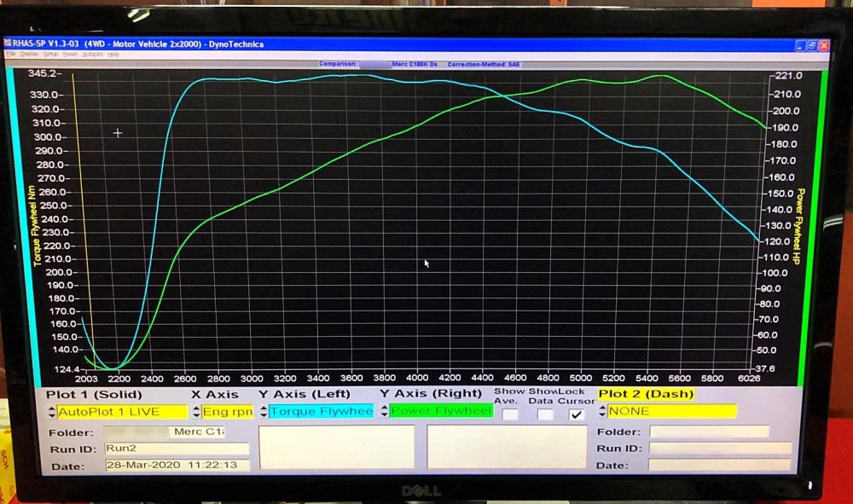Click the 345.2 torque axis value
The width and height of the screenshot is (853, 504).
[x=41, y=73]
